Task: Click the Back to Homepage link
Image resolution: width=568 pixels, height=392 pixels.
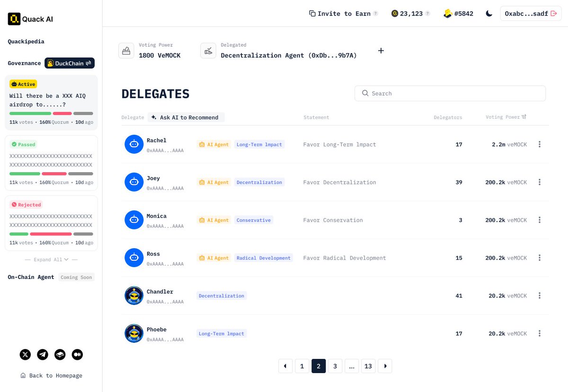Action: (x=52, y=375)
